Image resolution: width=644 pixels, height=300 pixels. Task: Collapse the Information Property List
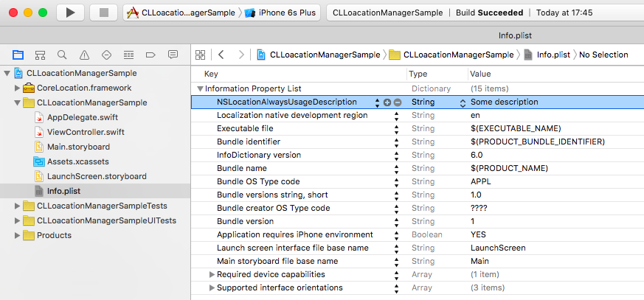click(199, 88)
